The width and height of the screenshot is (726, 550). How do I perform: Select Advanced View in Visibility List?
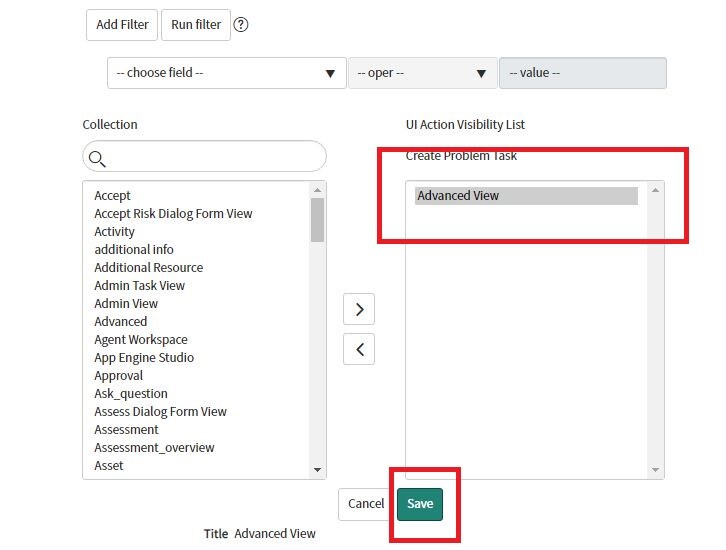click(x=526, y=196)
